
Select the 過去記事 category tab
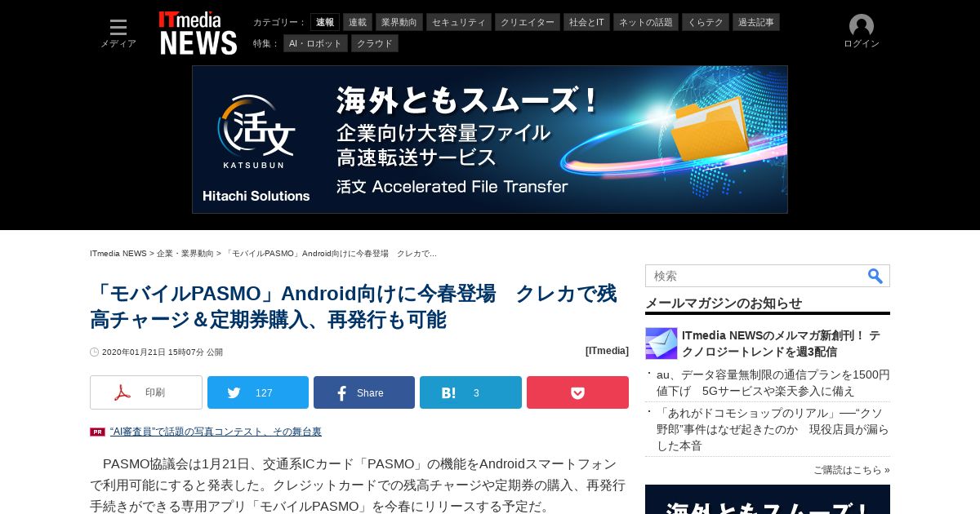(756, 22)
